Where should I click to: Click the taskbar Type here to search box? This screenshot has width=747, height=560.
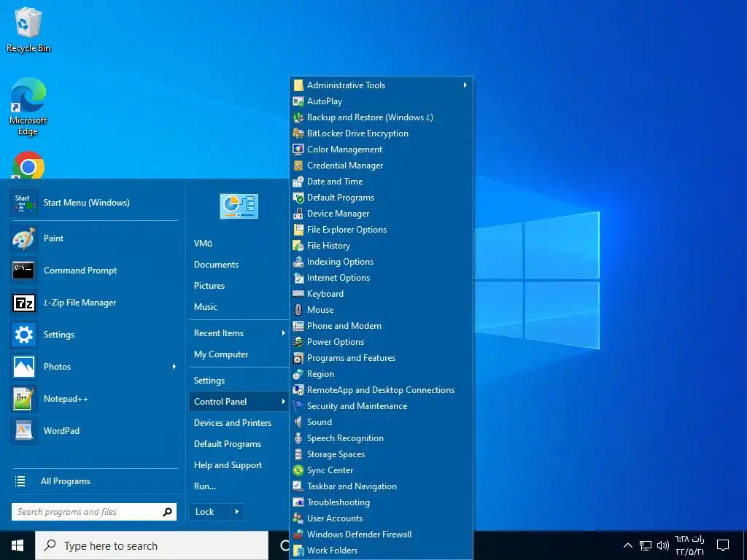tap(152, 545)
